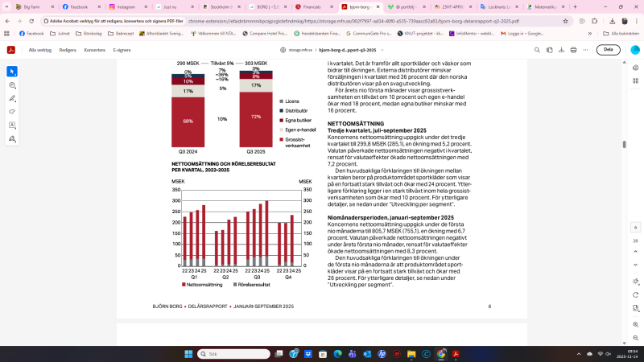
Task: Open the AI assistant panel icon
Action: 635,68
